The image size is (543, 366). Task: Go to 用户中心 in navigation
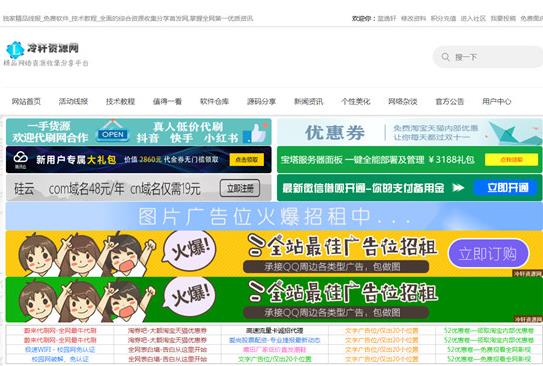497,101
